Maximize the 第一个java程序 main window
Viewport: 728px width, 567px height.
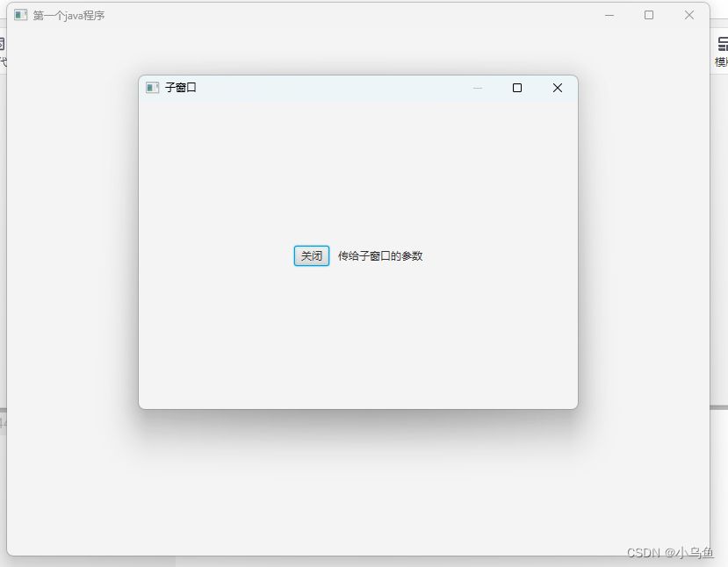click(649, 15)
